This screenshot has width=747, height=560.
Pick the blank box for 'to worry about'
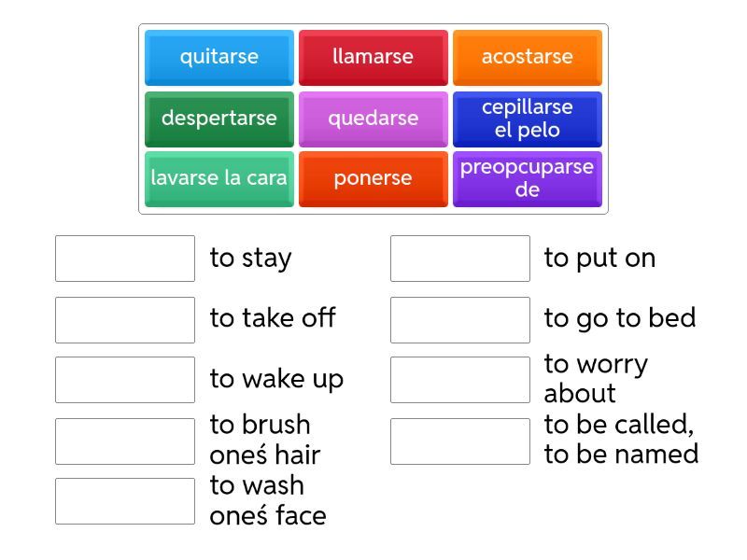point(460,380)
